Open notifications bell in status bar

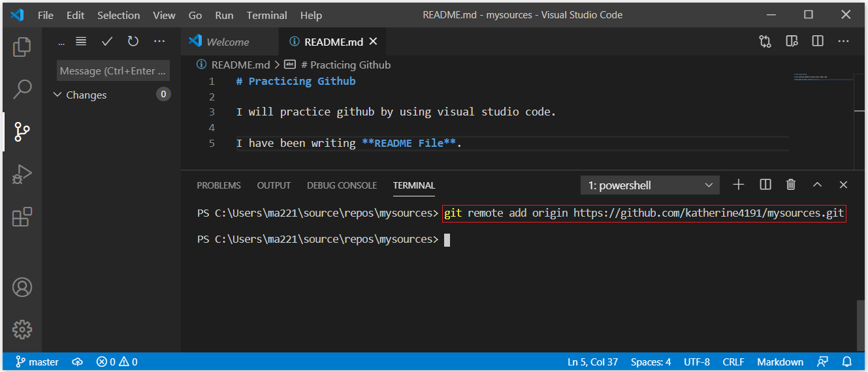coord(847,362)
